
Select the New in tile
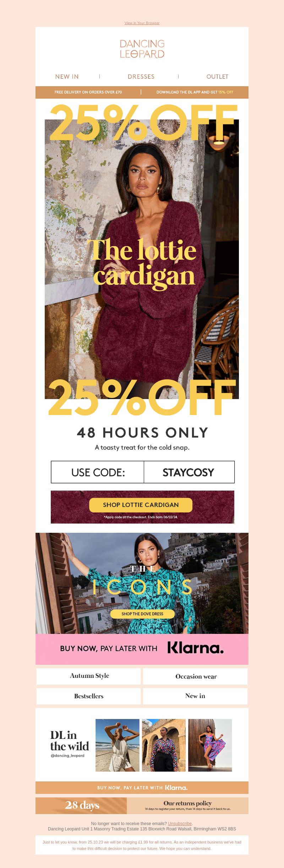pyautogui.click(x=195, y=696)
